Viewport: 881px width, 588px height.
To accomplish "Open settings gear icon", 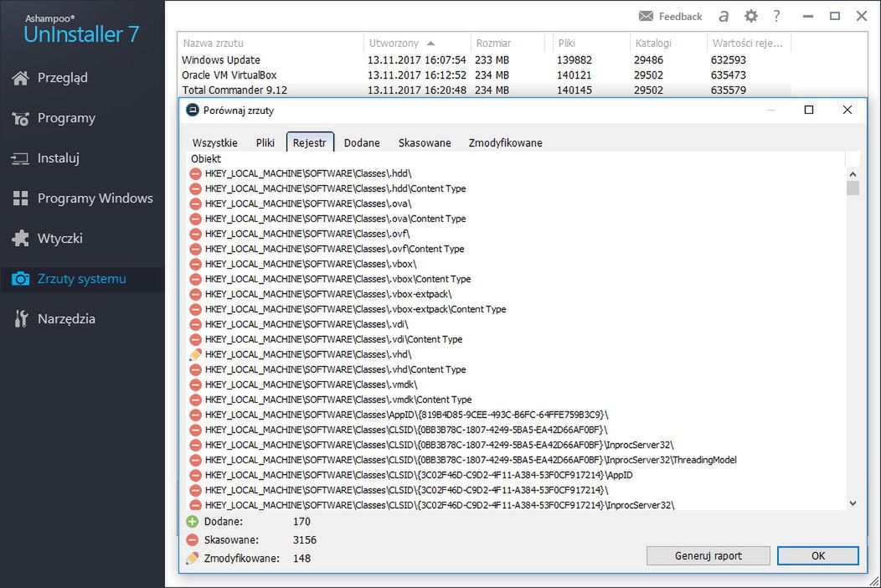I will [750, 16].
